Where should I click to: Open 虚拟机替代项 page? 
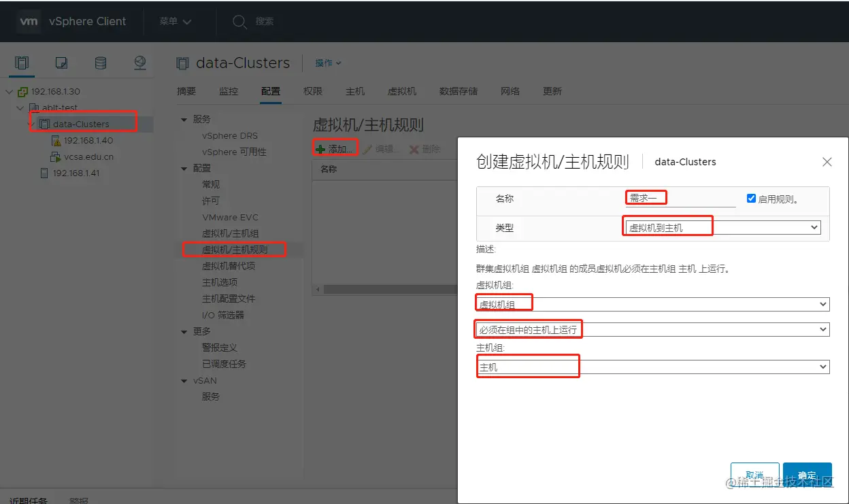coord(229,266)
